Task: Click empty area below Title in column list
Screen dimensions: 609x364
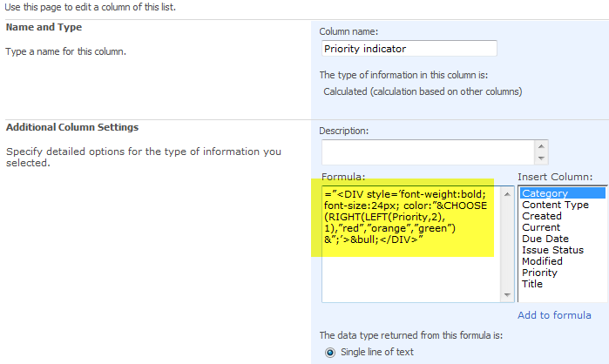Action: pos(558,294)
